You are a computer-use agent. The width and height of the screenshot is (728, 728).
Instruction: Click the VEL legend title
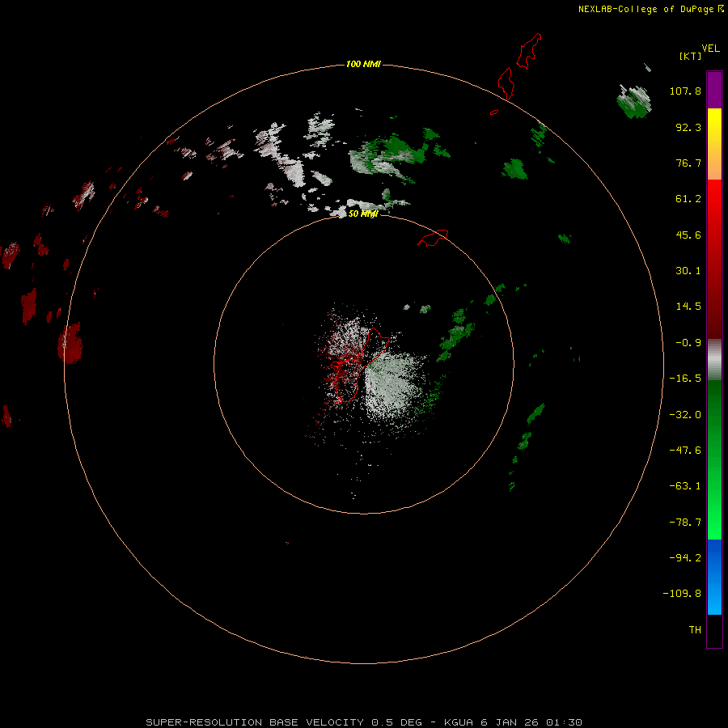pyautogui.click(x=710, y=49)
